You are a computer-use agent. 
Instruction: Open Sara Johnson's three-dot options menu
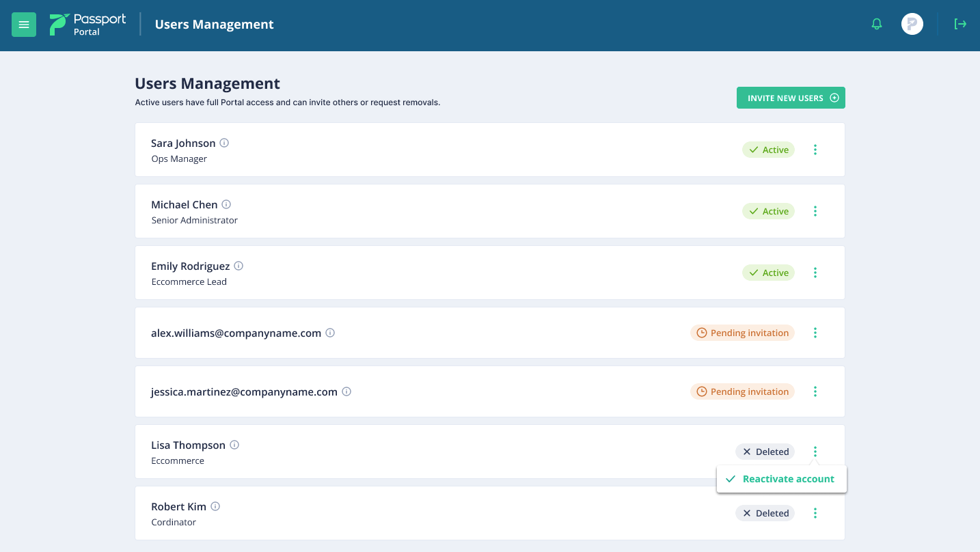(x=815, y=150)
